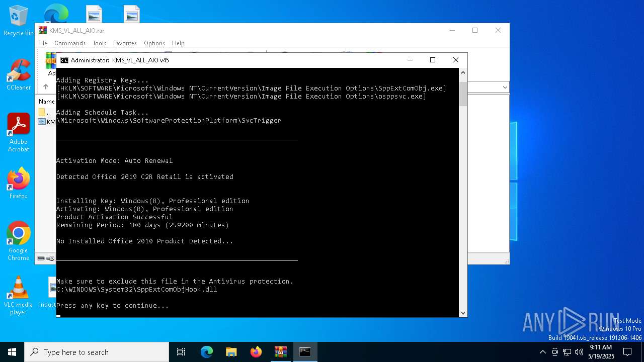Image resolution: width=644 pixels, height=362 pixels.
Task: Click the taskbar search box
Action: click(x=97, y=352)
